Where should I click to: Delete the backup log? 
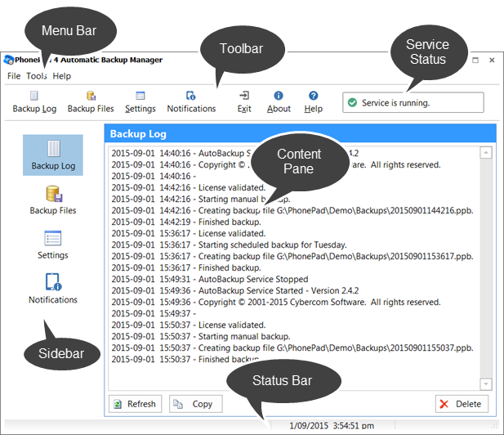click(462, 404)
